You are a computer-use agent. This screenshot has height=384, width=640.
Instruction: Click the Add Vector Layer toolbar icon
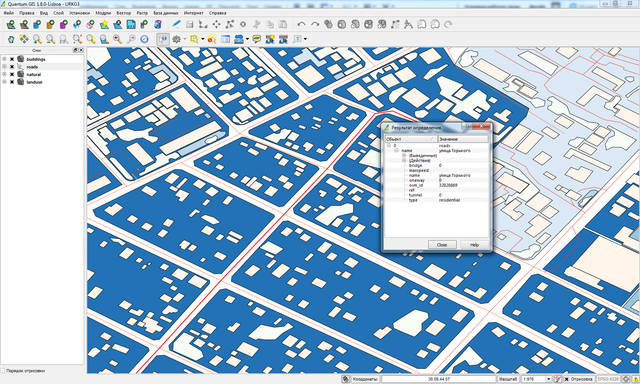tap(11, 24)
